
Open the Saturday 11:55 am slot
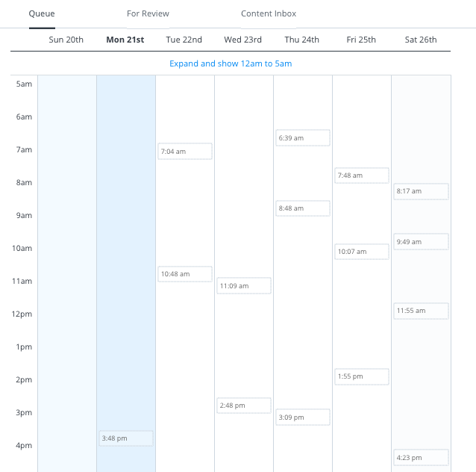(421, 311)
